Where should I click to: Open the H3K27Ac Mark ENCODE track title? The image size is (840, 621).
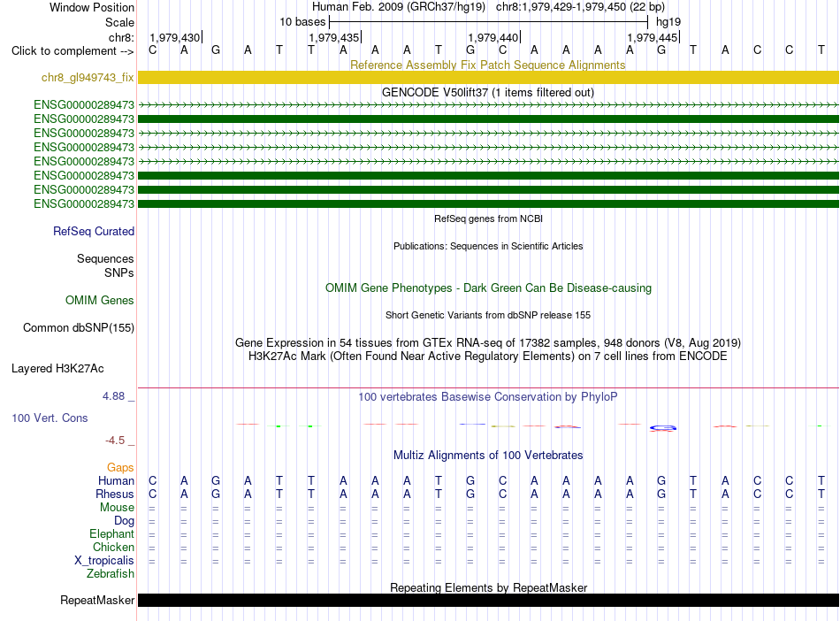coord(487,356)
